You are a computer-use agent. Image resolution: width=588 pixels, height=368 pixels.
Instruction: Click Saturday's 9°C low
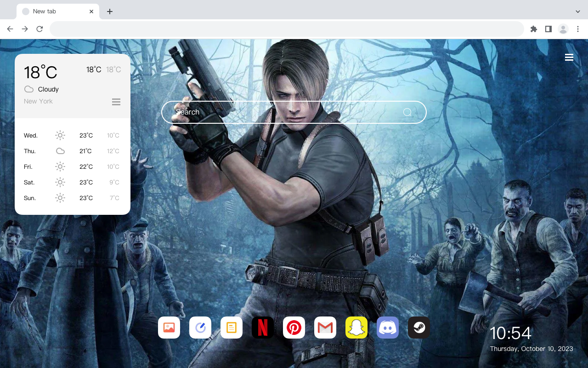coord(114,182)
